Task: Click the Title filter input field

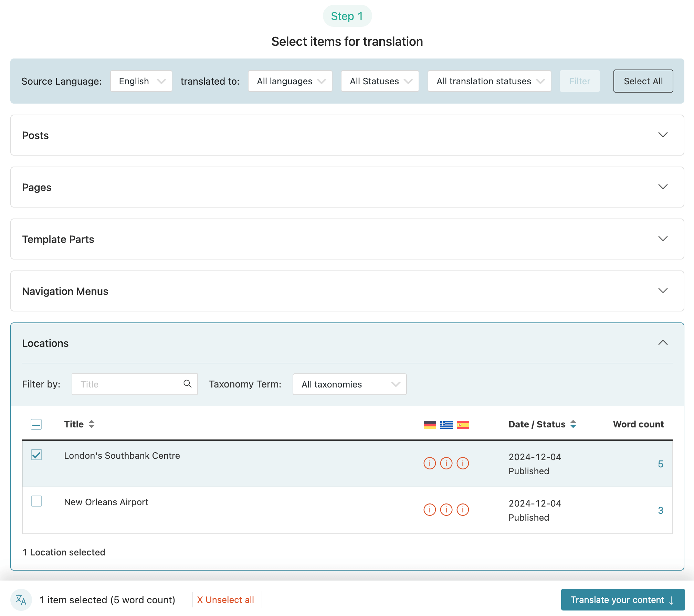Action: (x=135, y=384)
